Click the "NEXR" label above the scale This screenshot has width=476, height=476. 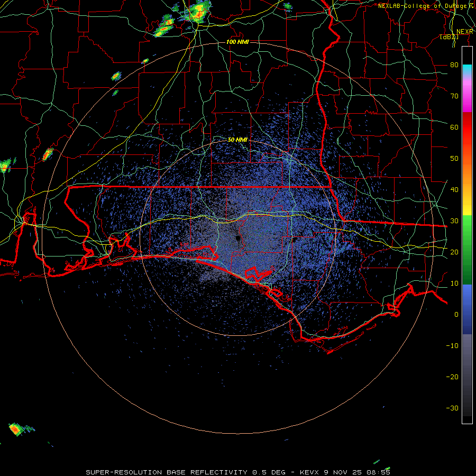pos(465,32)
